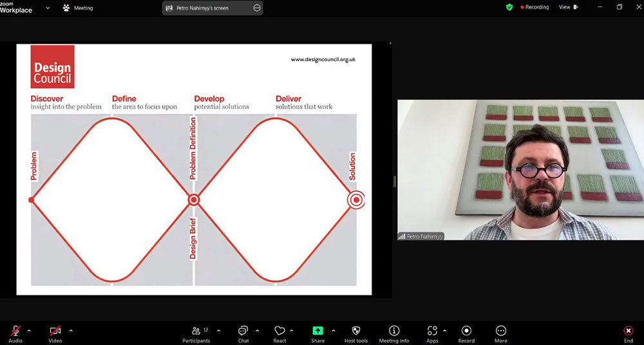Click the divider handle between screen and video
The width and height of the screenshot is (644, 345).
[395, 181]
